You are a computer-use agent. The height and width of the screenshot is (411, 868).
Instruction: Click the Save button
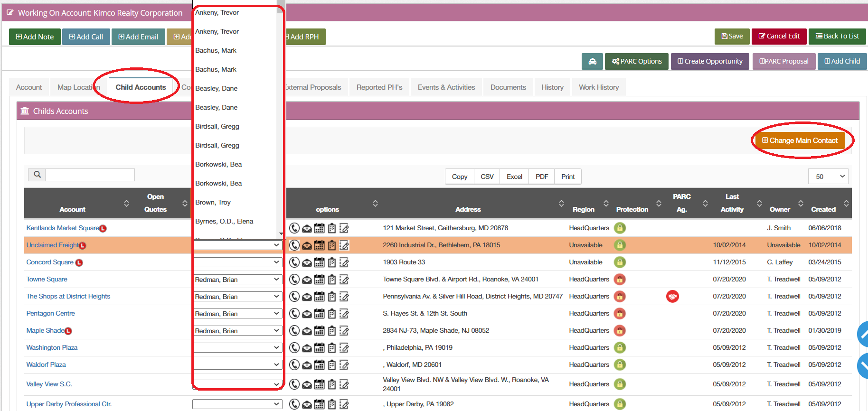732,36
